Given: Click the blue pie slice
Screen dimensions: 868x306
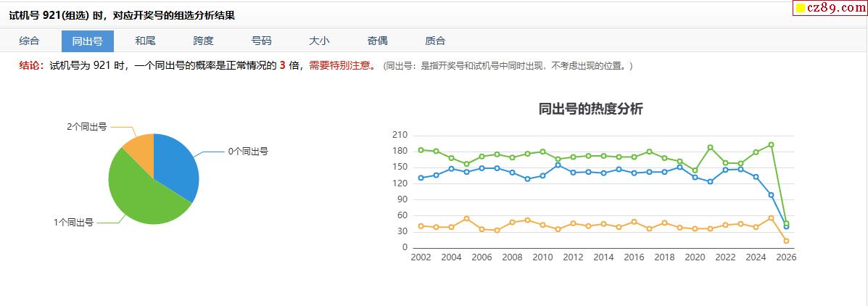Looking at the screenshot, I should 178,163.
